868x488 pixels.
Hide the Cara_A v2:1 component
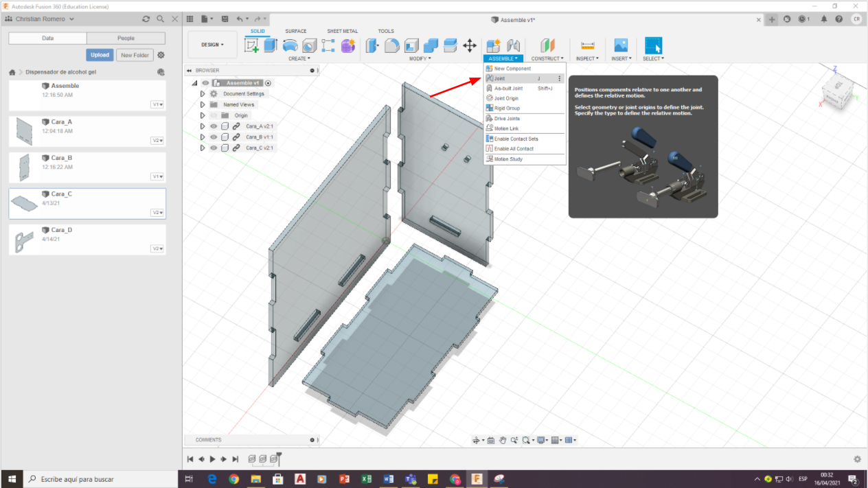click(x=214, y=126)
